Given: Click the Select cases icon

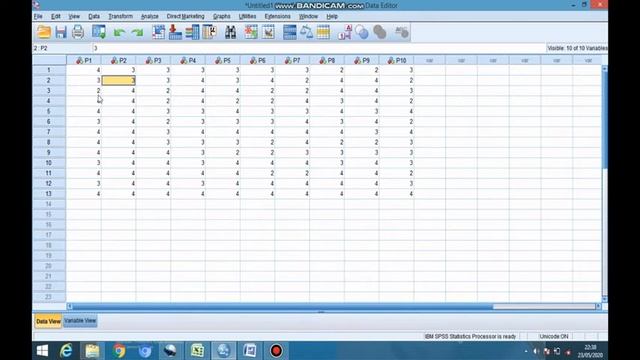Looking at the screenshot, I should coord(323,32).
